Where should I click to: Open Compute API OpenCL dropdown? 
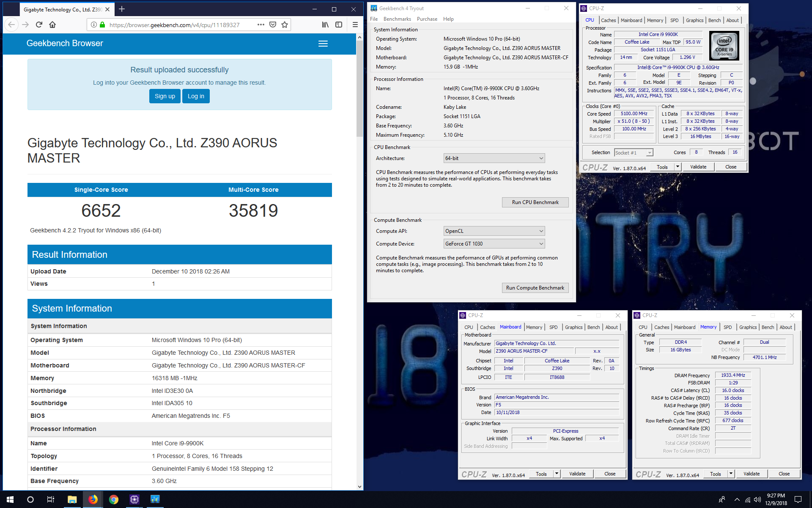click(494, 231)
